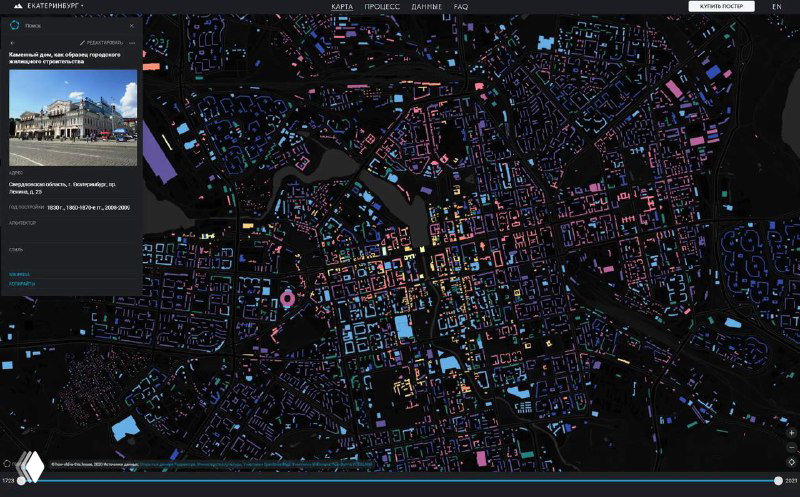
Task: Switch to the Карта tab
Action: pyautogui.click(x=341, y=6)
